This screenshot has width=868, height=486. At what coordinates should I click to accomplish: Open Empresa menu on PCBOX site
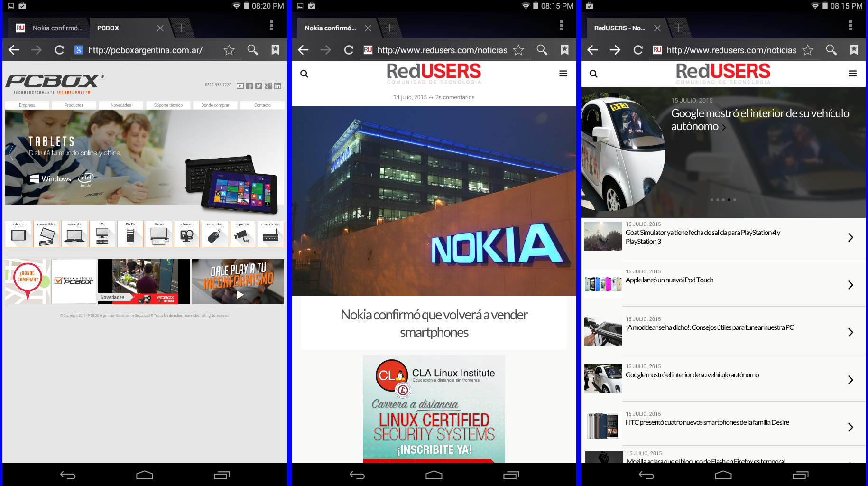28,105
